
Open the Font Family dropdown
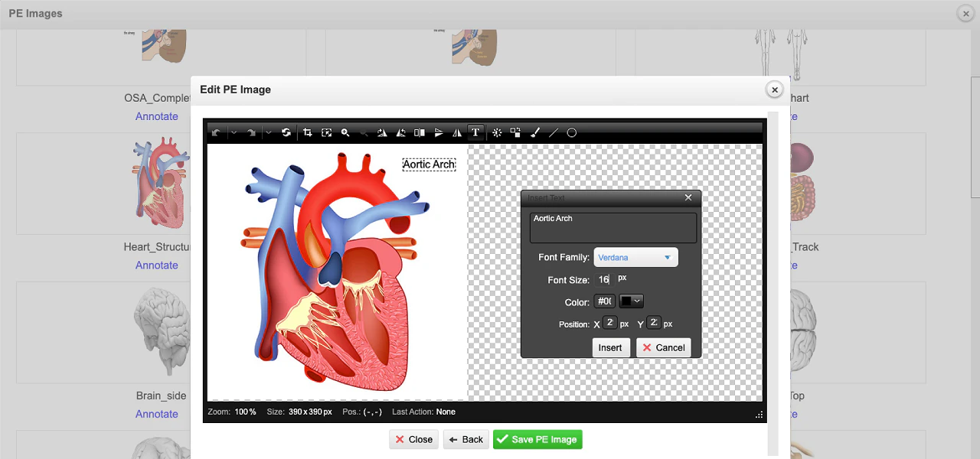(635, 257)
